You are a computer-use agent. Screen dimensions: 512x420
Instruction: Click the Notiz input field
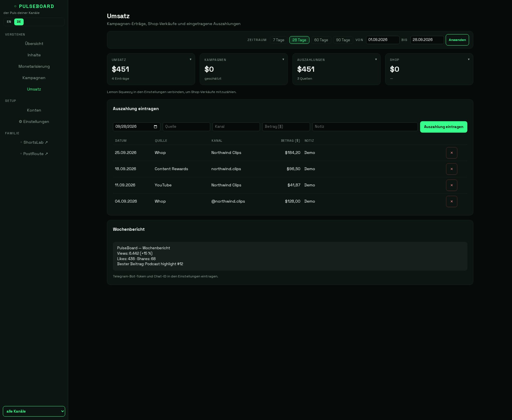click(x=365, y=127)
